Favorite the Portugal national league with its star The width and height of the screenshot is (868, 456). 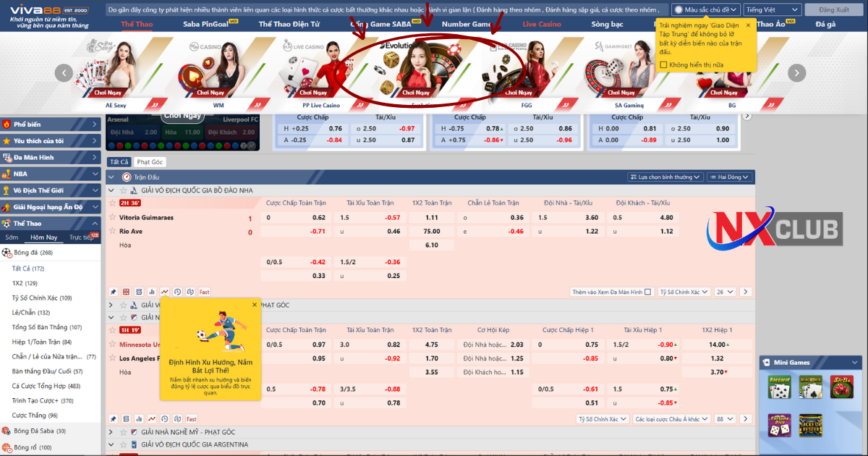(x=123, y=190)
